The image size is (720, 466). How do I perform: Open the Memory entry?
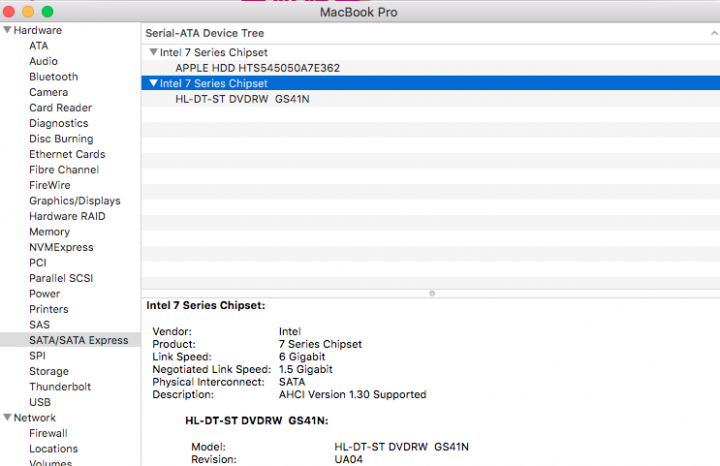click(x=49, y=232)
